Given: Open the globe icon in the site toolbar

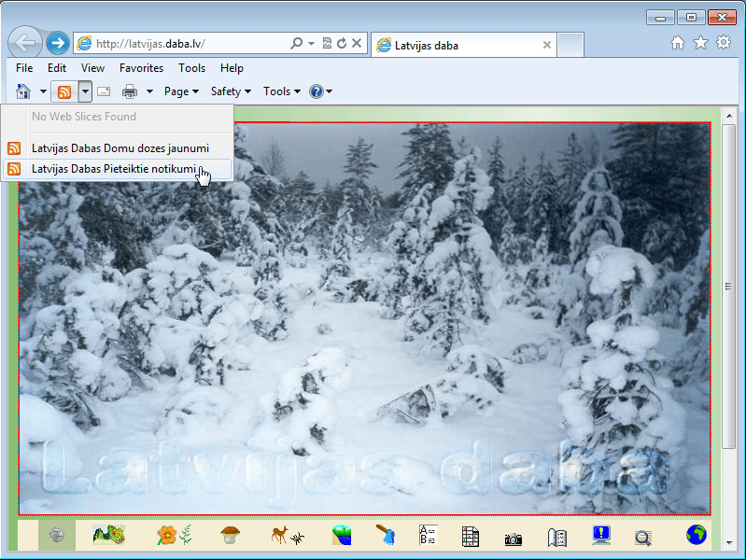Looking at the screenshot, I should [696, 535].
